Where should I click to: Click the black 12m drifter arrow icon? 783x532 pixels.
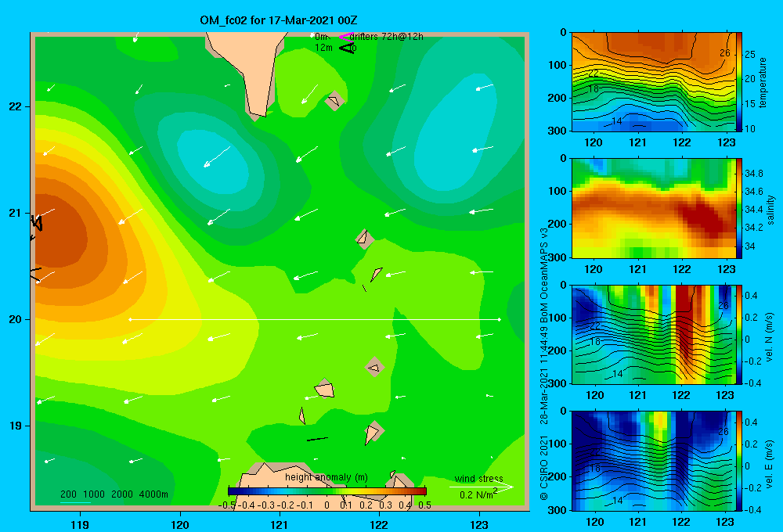(346, 48)
